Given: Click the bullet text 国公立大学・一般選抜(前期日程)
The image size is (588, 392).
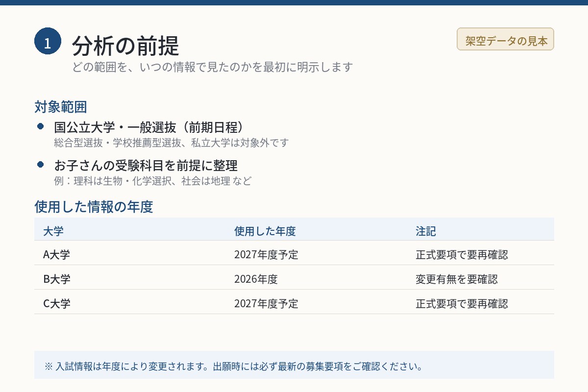Looking at the screenshot, I should (149, 127).
